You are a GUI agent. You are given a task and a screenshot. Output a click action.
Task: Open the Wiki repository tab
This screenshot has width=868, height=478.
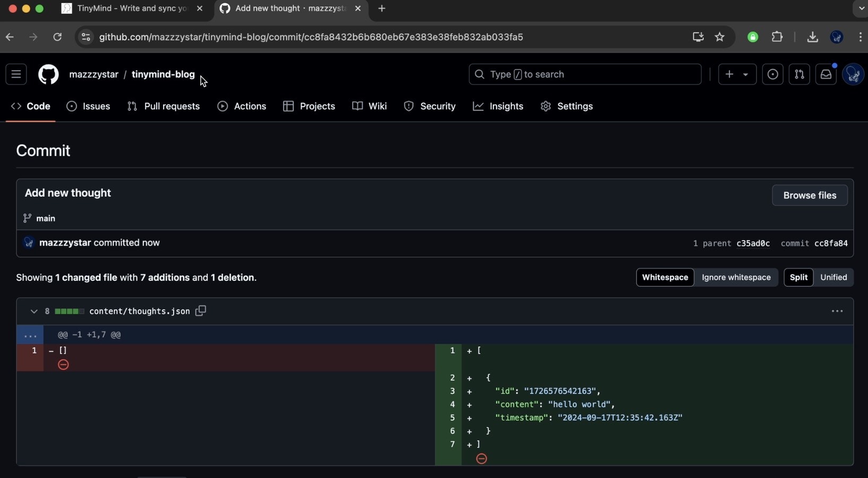(370, 106)
